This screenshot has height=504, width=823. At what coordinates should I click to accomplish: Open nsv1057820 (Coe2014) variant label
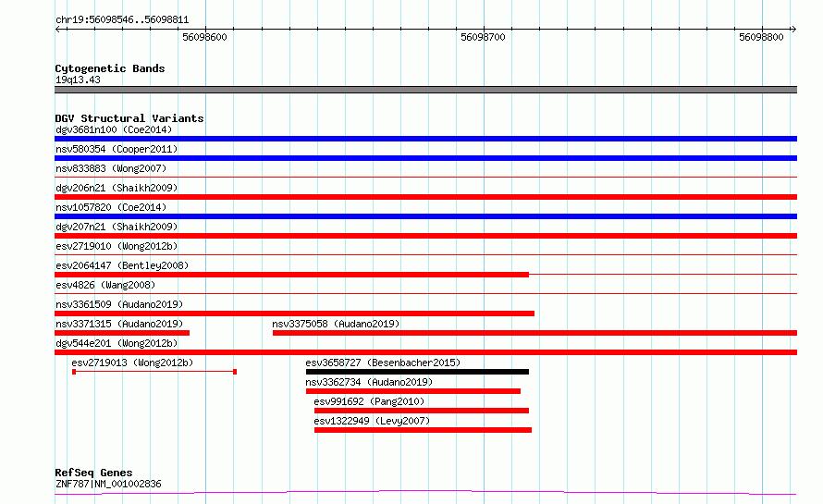click(x=111, y=207)
